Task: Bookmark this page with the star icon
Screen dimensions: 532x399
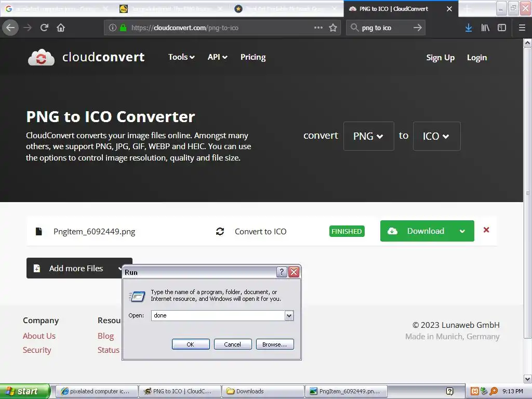Action: click(333, 28)
